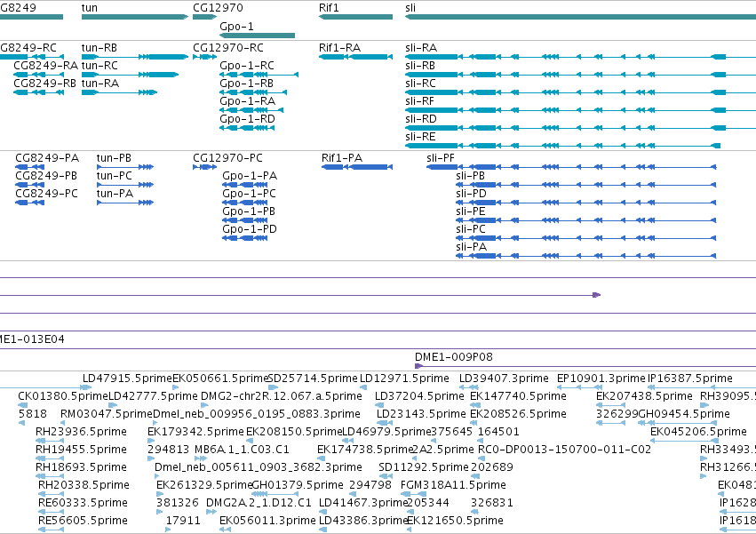Viewport: 756px width, 534px height.
Task: Select protein sli-PD
Action: 585,203
